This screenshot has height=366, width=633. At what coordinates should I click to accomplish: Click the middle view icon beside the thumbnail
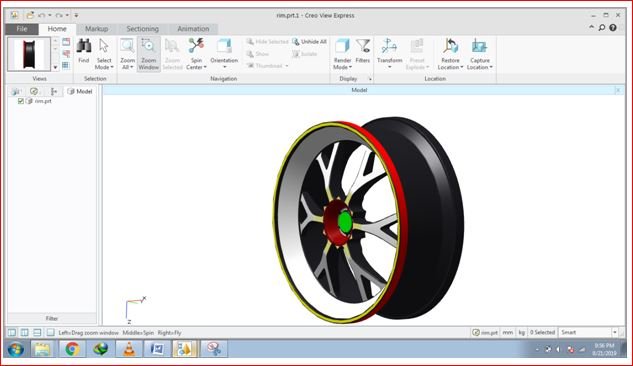pyautogui.click(x=66, y=54)
